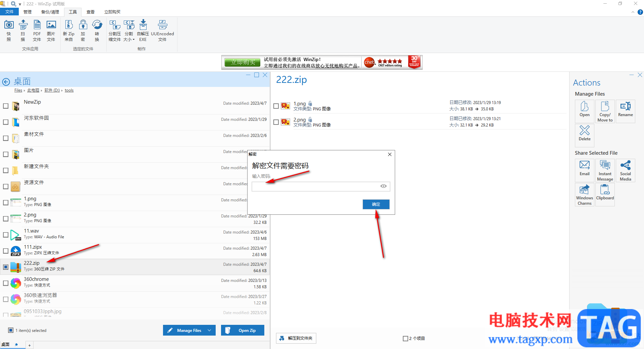644x349 pixels.
Task: Click the 此电脑 breadcrumb link
Action: point(33,90)
